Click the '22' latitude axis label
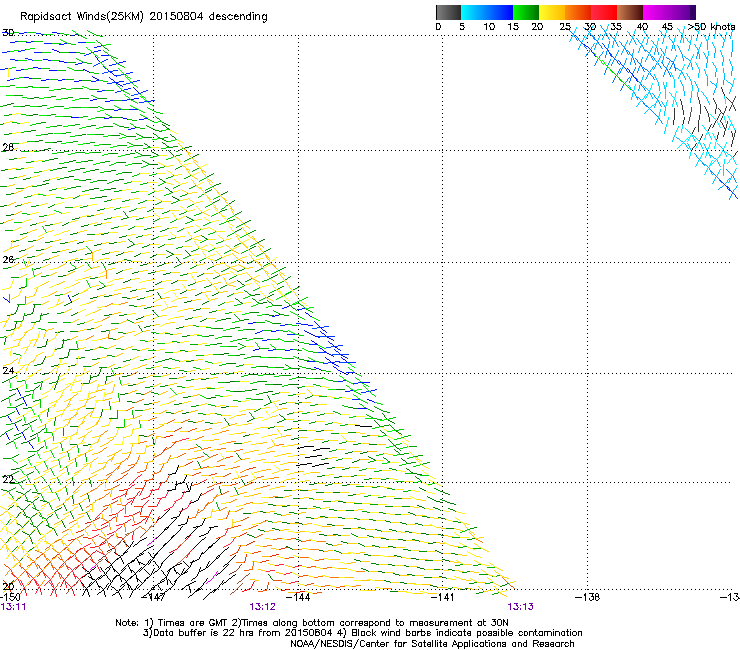 [8, 480]
